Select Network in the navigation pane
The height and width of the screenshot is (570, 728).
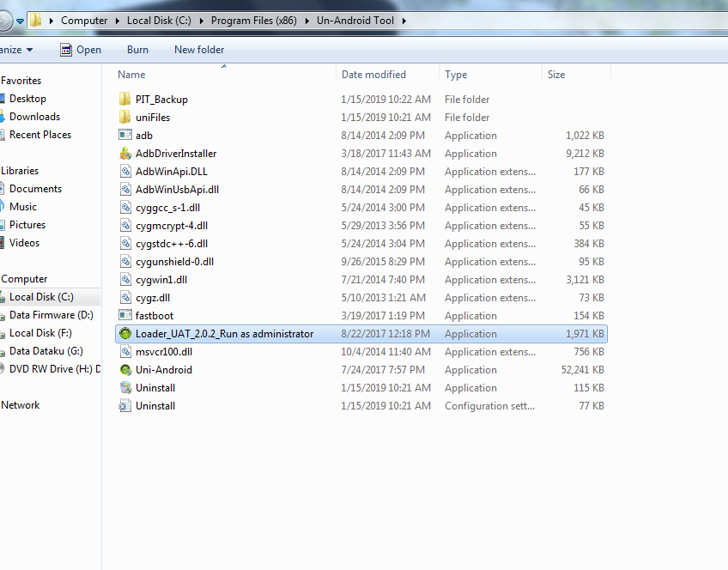tap(21, 405)
